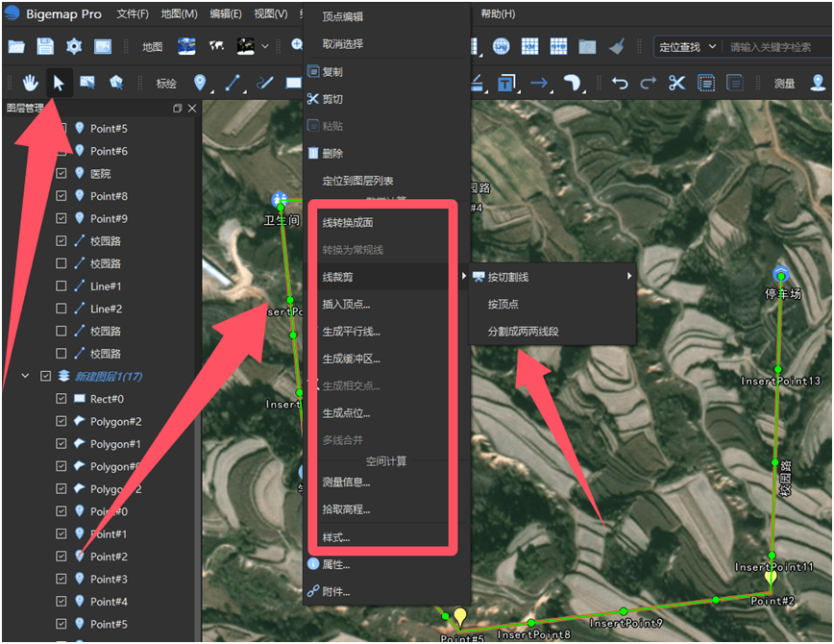The width and height of the screenshot is (834, 644).
Task: Click the scissors cut icon in toolbar
Action: (677, 83)
